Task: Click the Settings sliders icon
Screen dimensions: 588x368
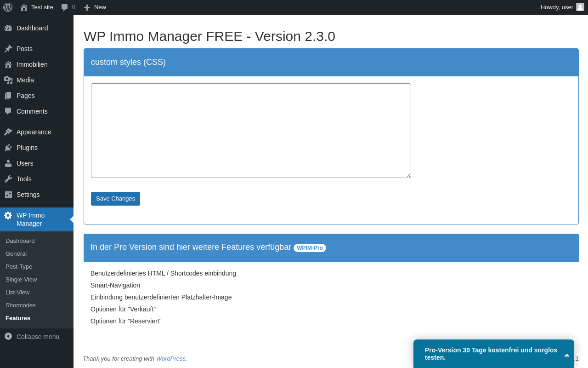Action: click(x=8, y=195)
